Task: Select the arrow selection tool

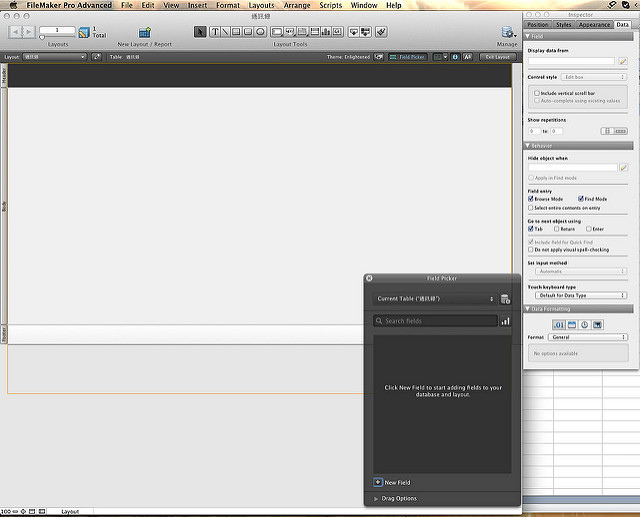Action: (x=200, y=32)
